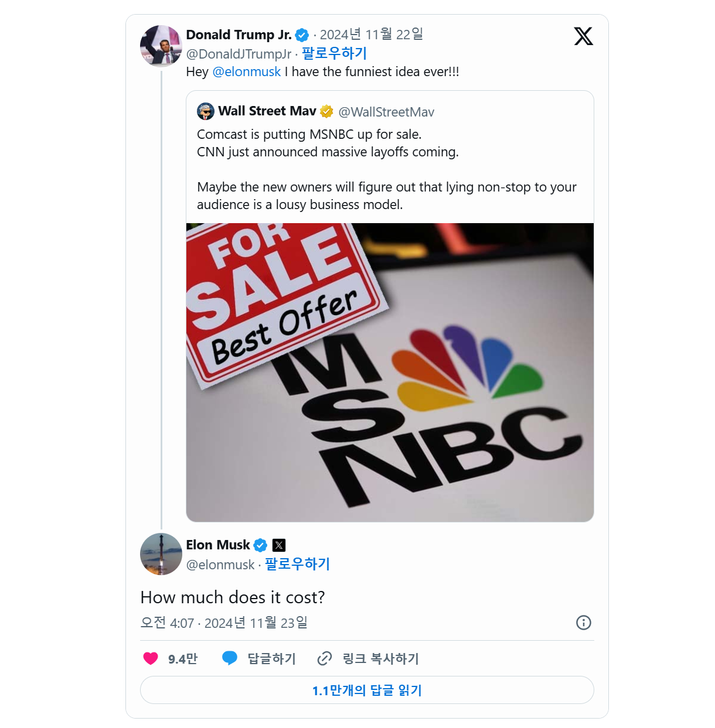The image size is (715, 728).
Task: Open the MSNBC For Sale image
Action: pyautogui.click(x=390, y=372)
